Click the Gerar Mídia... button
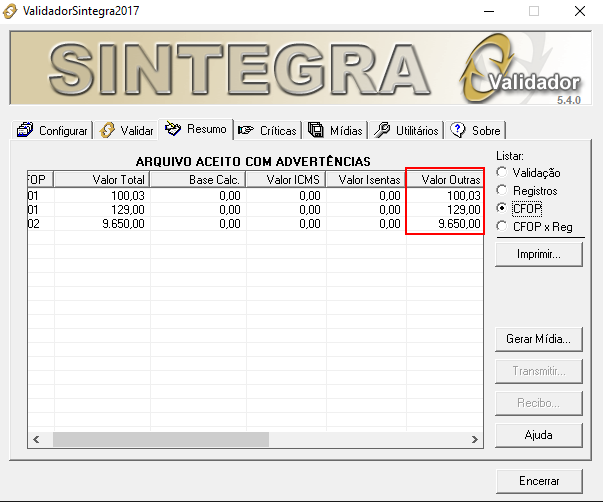 pos(539,339)
